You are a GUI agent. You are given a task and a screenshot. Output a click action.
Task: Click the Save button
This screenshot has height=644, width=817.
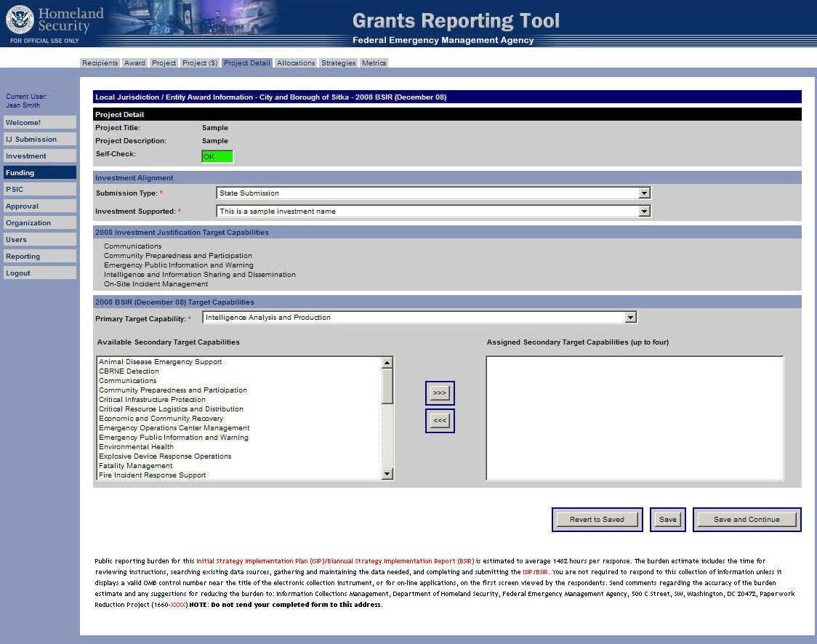pyautogui.click(x=667, y=520)
